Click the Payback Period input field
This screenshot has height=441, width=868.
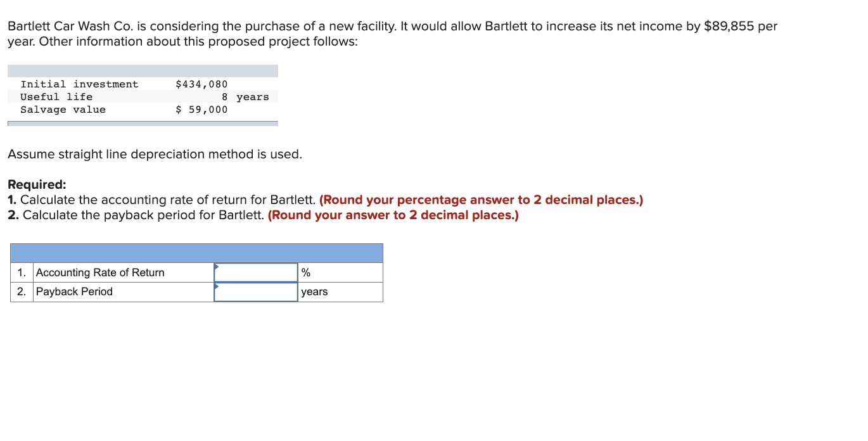click(255, 291)
